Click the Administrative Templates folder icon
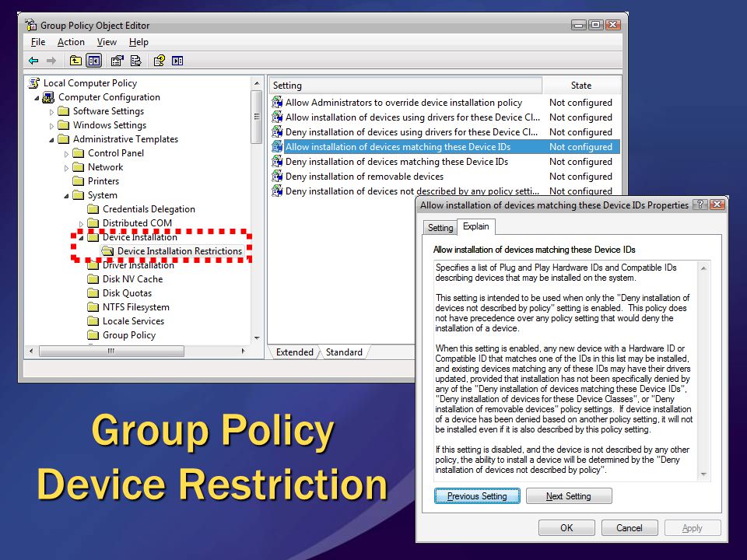The width and height of the screenshot is (747, 560). [63, 139]
